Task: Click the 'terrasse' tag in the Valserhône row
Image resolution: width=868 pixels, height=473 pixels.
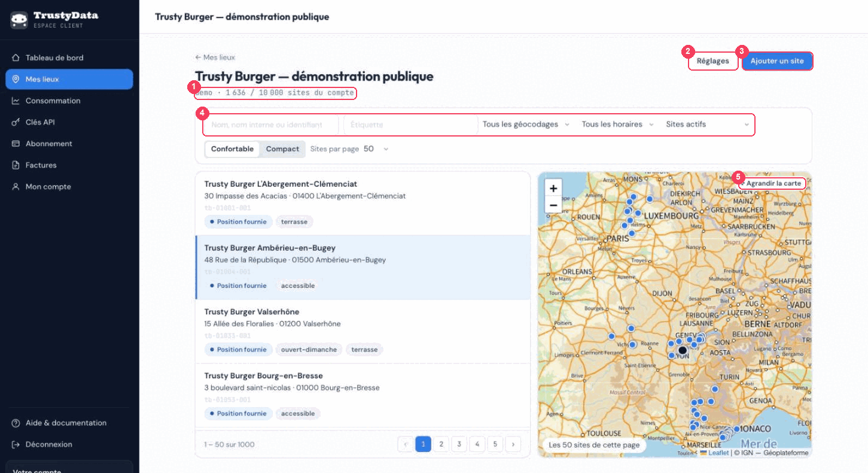Action: (364, 350)
